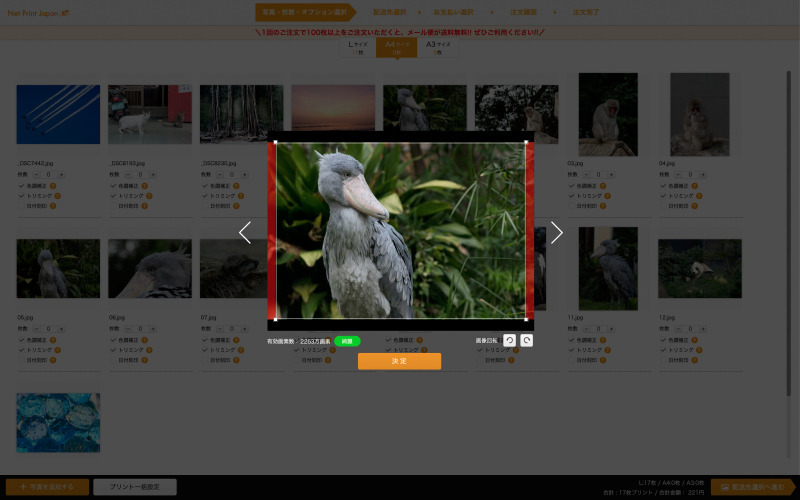Rotate image clockwise in crop dialog

(527, 340)
